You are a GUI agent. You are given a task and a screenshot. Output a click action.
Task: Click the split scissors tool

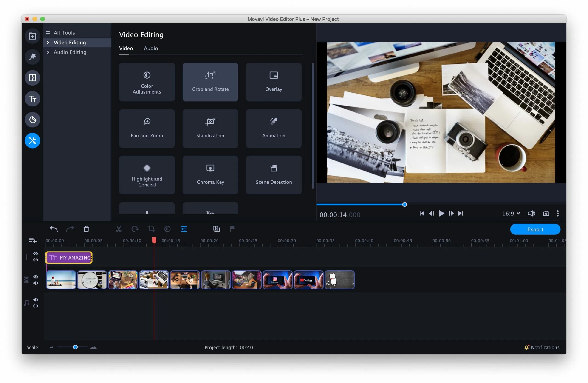[119, 229]
